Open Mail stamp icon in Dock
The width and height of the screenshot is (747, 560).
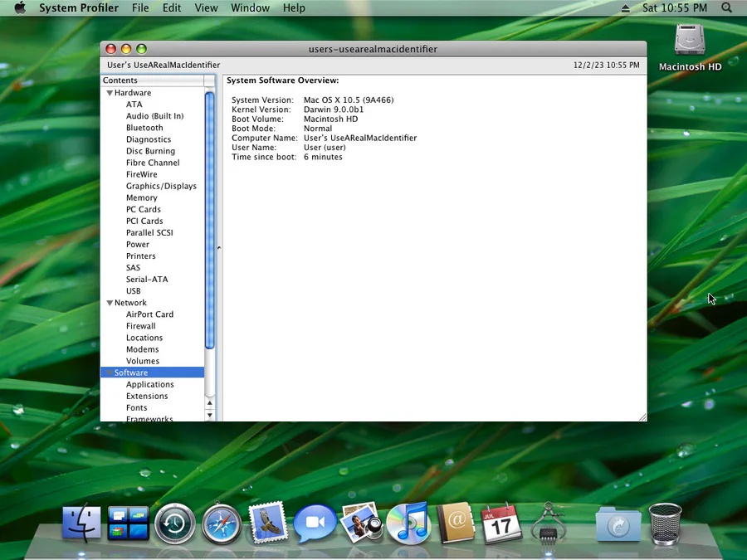(x=268, y=523)
